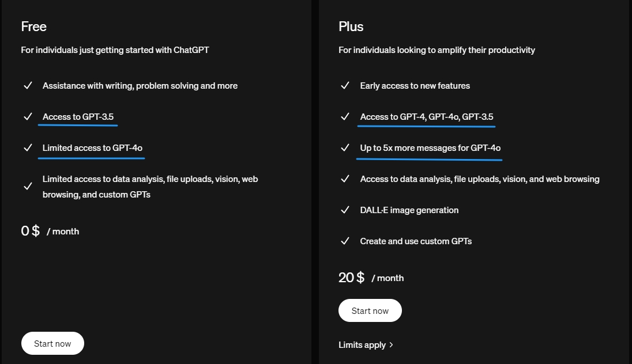Click the 20 $ / month price
Screen dimensions: 632x364
click(x=371, y=278)
